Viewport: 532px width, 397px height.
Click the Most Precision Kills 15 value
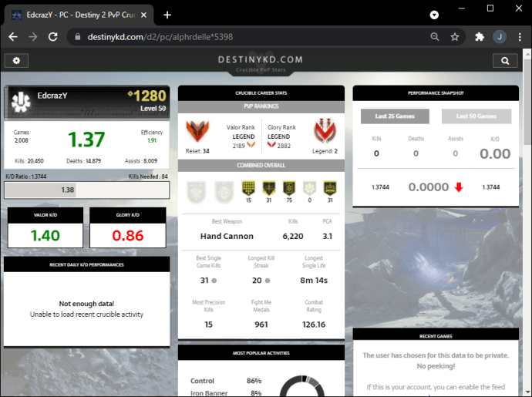coord(208,325)
